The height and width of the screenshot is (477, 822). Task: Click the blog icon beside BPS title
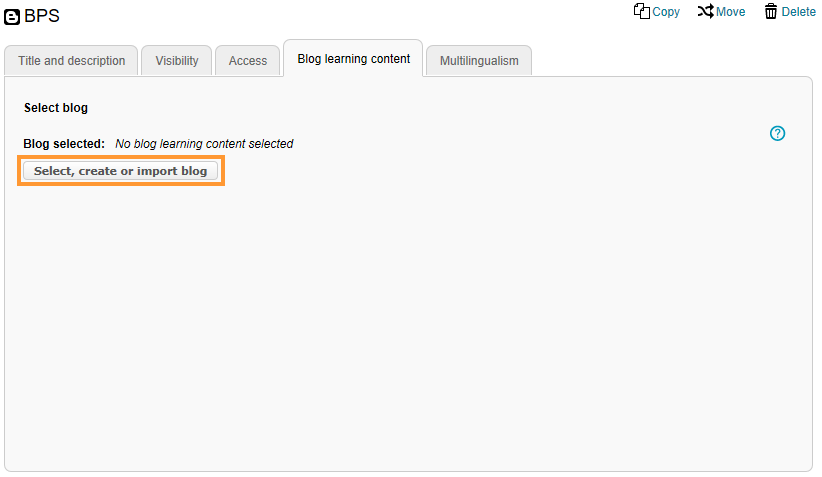(x=13, y=17)
